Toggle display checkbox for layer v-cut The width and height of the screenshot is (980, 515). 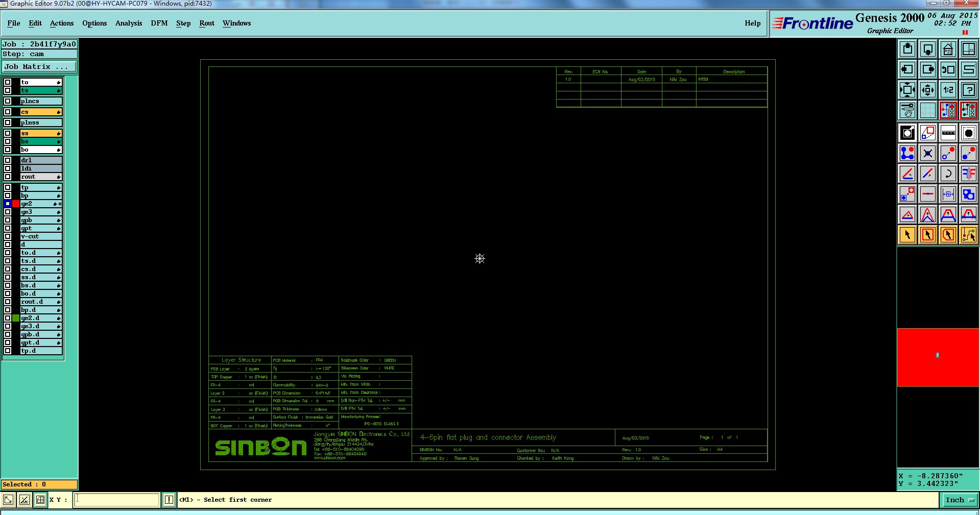click(x=8, y=236)
